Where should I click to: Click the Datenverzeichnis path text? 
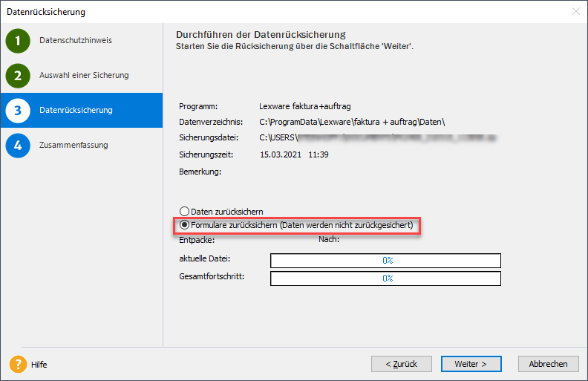pos(352,122)
